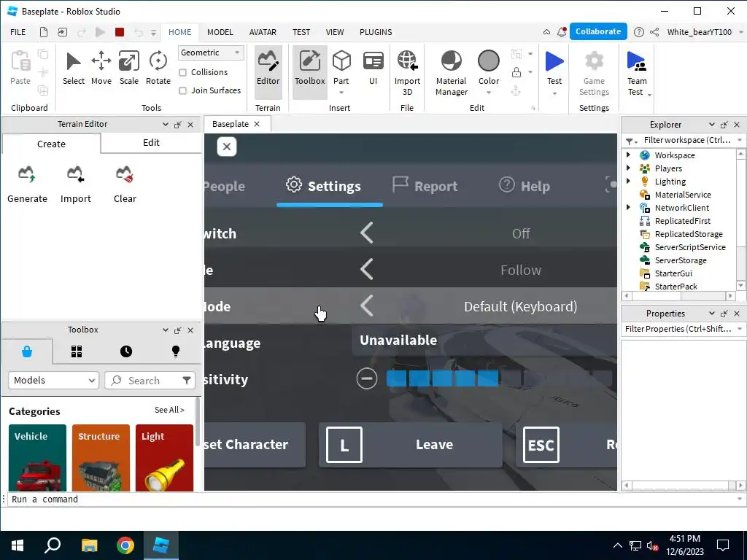Open the Models category dropdown
Image resolution: width=747 pixels, height=560 pixels.
pyautogui.click(x=53, y=380)
